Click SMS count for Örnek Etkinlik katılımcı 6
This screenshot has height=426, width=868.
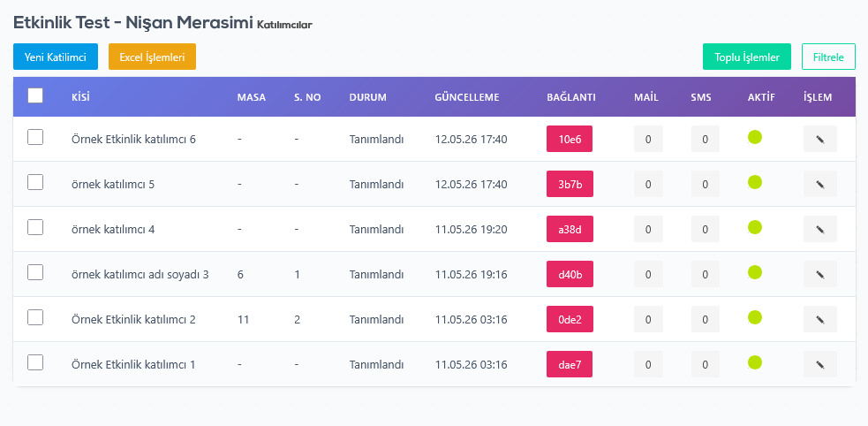pyautogui.click(x=706, y=139)
